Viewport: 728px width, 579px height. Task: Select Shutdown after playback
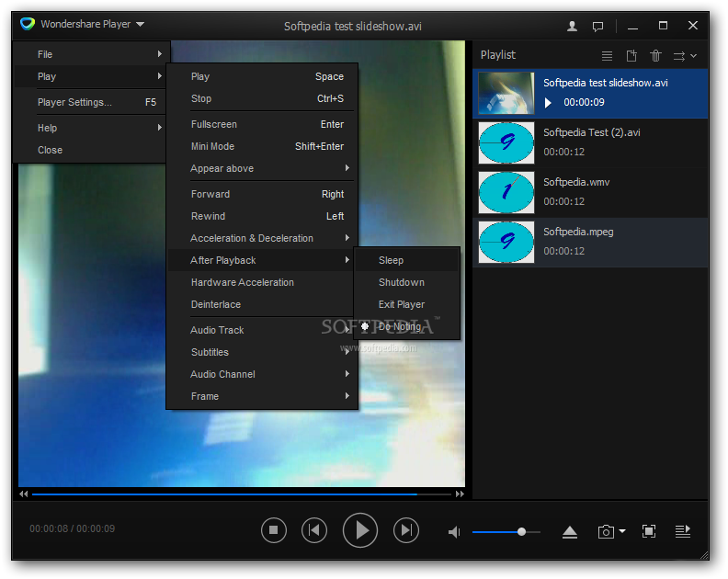pos(407,282)
